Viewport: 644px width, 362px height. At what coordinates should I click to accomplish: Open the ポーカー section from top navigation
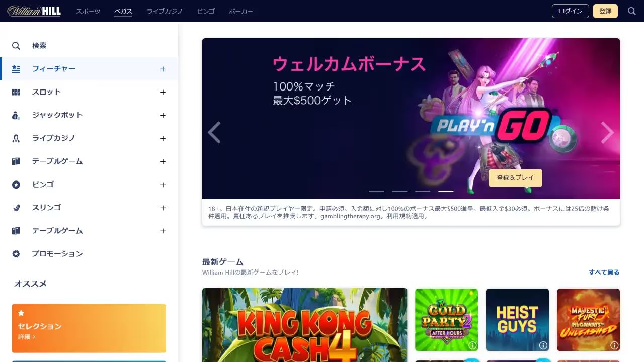click(x=242, y=11)
